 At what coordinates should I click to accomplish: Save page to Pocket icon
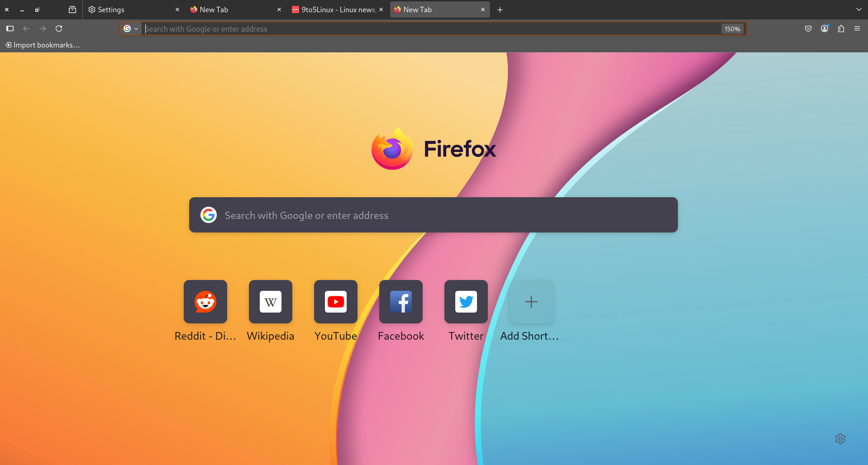tap(808, 28)
